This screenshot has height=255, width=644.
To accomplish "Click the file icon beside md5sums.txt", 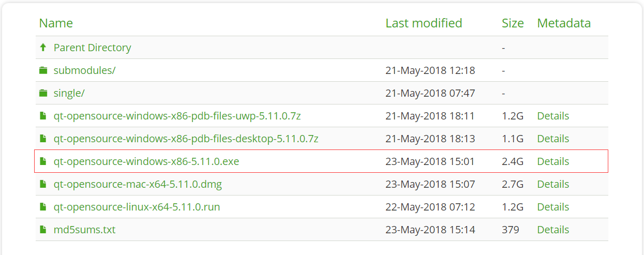I will (x=43, y=230).
